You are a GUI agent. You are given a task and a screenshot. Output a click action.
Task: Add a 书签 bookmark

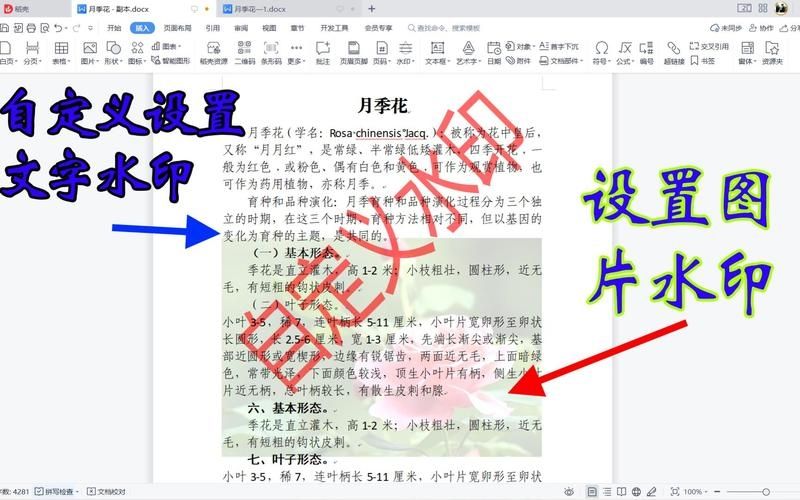(x=703, y=61)
